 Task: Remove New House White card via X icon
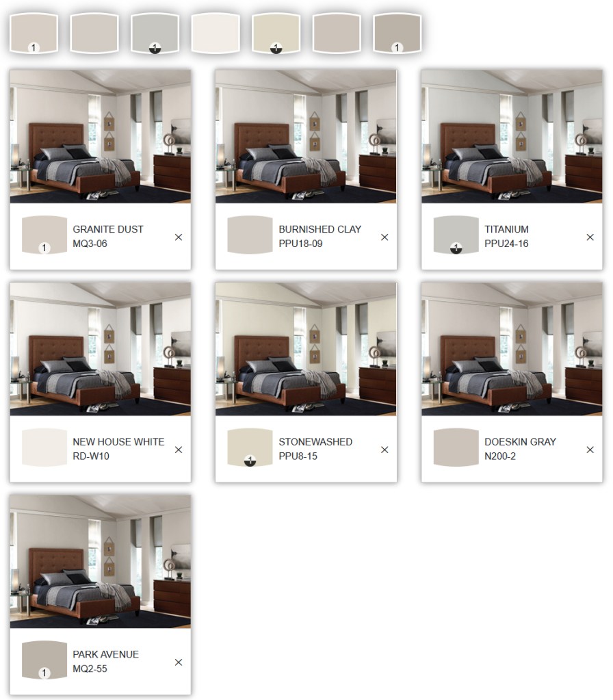(x=179, y=450)
